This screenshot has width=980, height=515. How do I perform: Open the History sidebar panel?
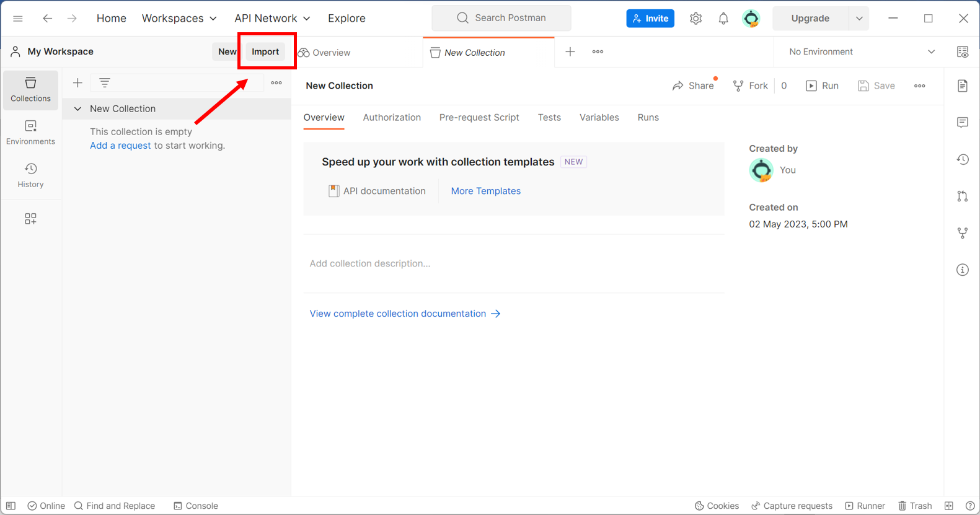[30, 175]
